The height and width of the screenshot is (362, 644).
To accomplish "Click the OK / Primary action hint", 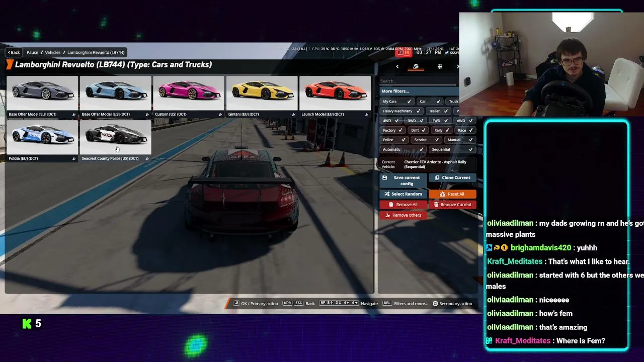I will (x=256, y=304).
